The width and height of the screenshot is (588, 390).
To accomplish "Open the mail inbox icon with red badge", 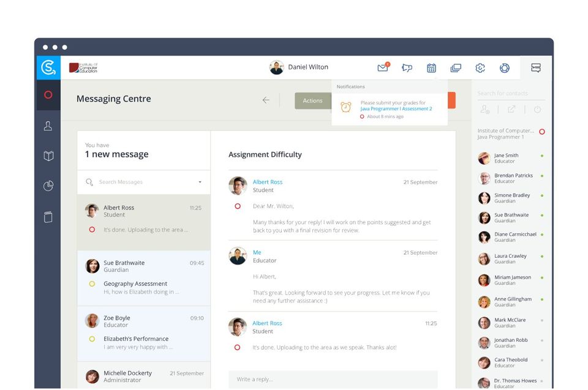I will pyautogui.click(x=383, y=67).
